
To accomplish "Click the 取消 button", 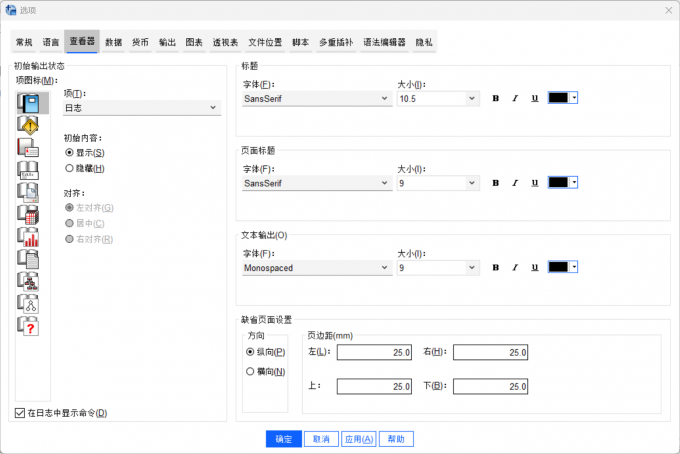I will (x=321, y=439).
